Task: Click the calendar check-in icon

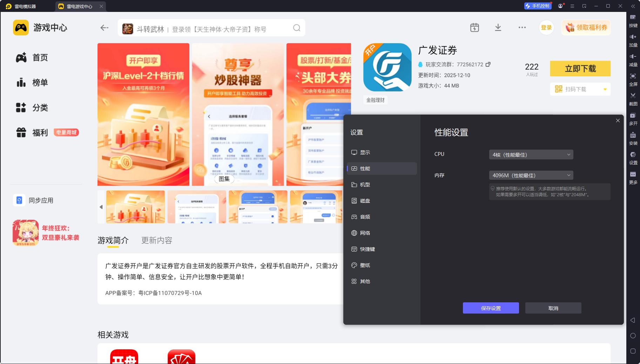Action: coord(474,28)
